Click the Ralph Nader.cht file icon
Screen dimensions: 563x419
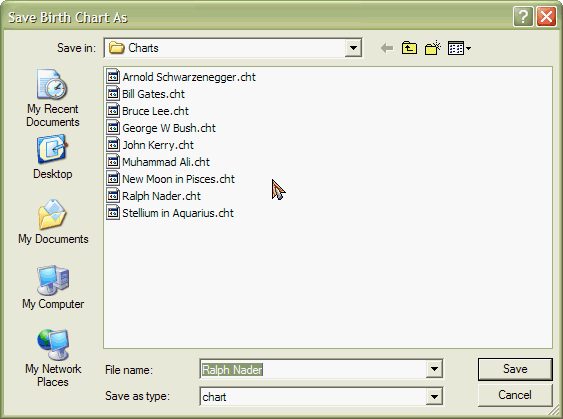[113, 196]
